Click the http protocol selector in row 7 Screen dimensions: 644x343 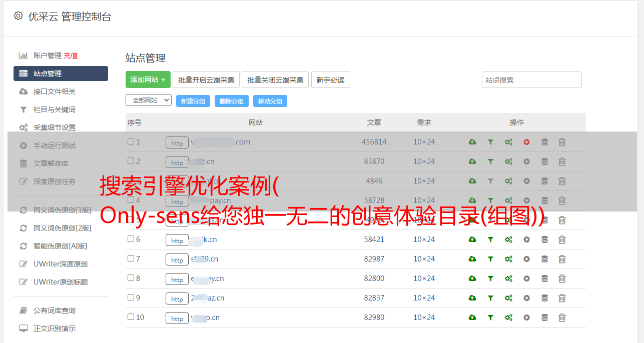pos(177,259)
